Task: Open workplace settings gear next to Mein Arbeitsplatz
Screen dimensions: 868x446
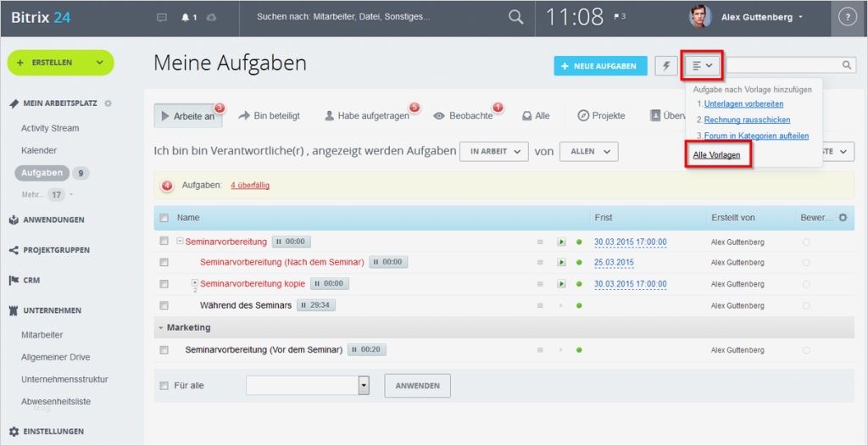Action: (108, 103)
